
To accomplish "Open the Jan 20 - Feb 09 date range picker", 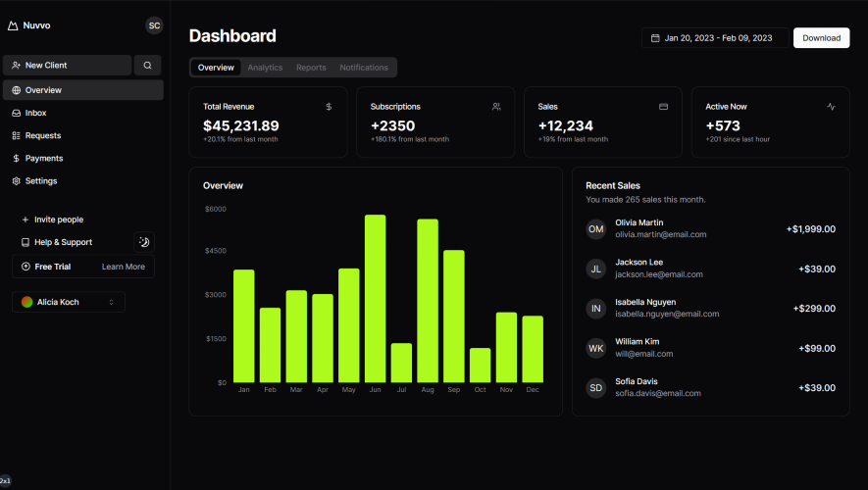I will pyautogui.click(x=715, y=38).
